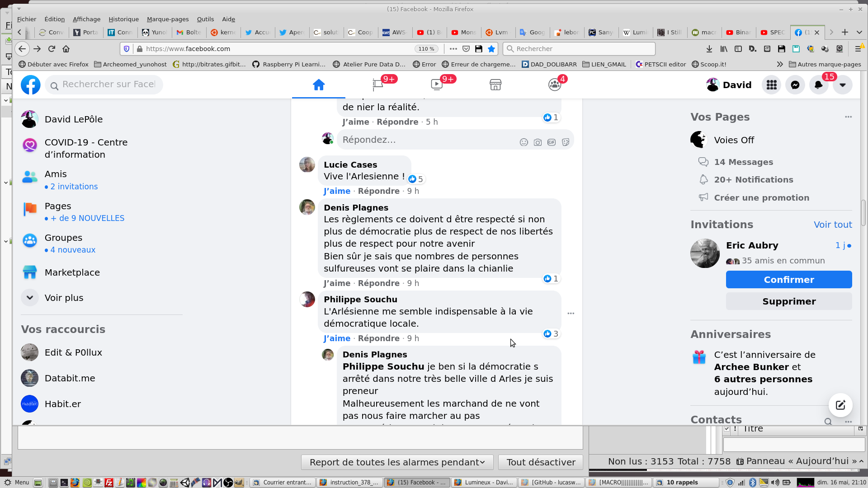Image resolution: width=868 pixels, height=488 pixels.
Task: Expand the account dropdown arrow
Action: (842, 85)
